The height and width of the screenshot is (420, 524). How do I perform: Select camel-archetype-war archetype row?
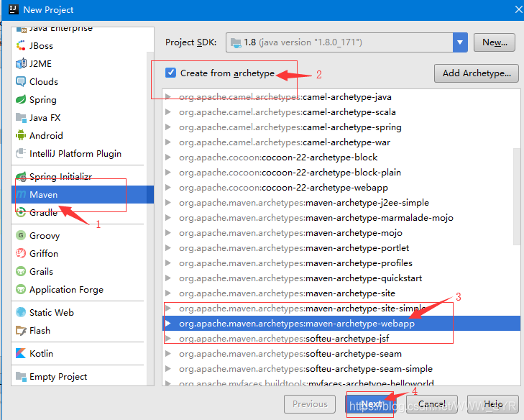(x=341, y=142)
